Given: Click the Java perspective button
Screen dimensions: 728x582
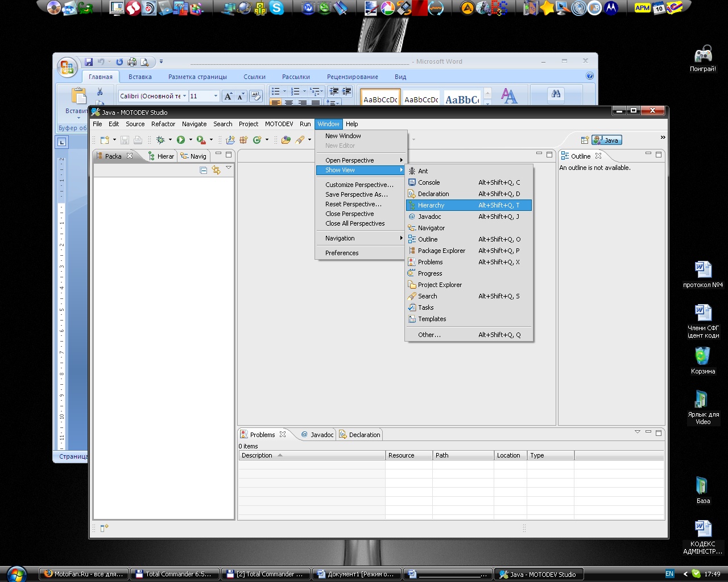Looking at the screenshot, I should [607, 140].
